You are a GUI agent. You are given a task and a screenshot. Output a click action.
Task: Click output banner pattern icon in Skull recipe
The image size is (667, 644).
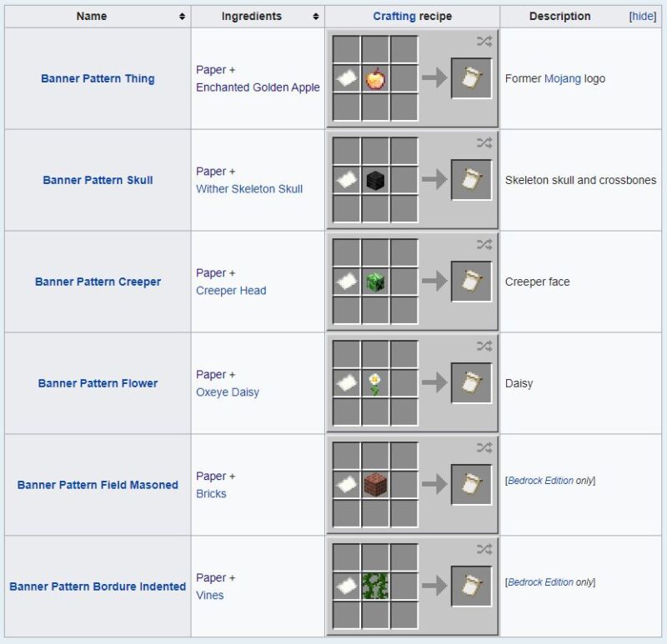471,180
